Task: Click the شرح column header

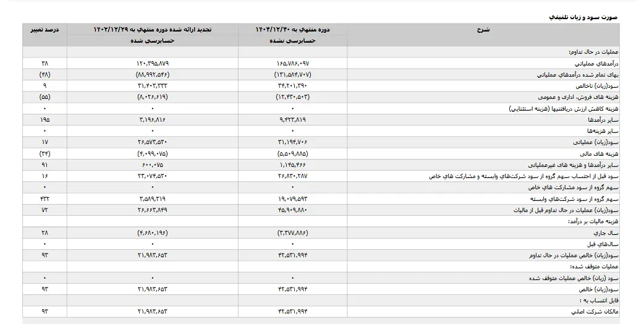Action: pyautogui.click(x=483, y=30)
